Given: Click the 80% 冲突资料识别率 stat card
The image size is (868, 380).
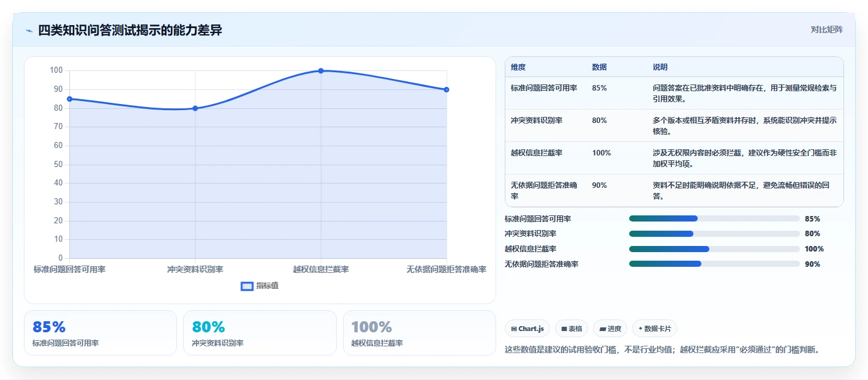Looking at the screenshot, I should pyautogui.click(x=260, y=333).
